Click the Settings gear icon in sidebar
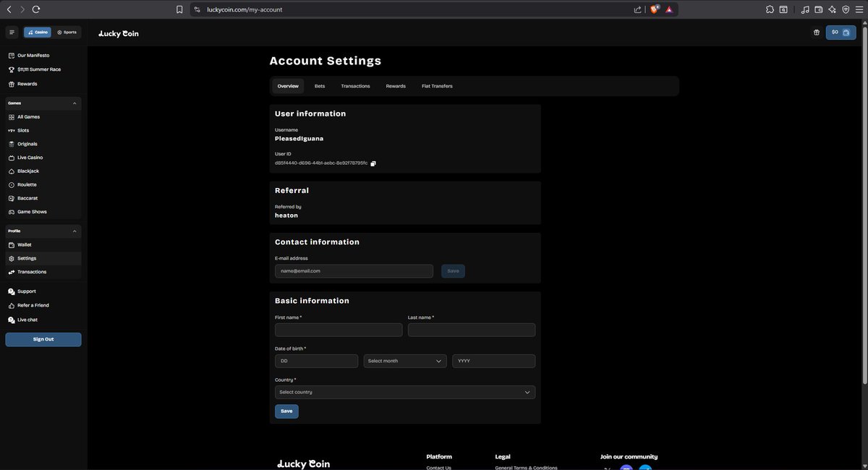The image size is (868, 470). pos(11,258)
